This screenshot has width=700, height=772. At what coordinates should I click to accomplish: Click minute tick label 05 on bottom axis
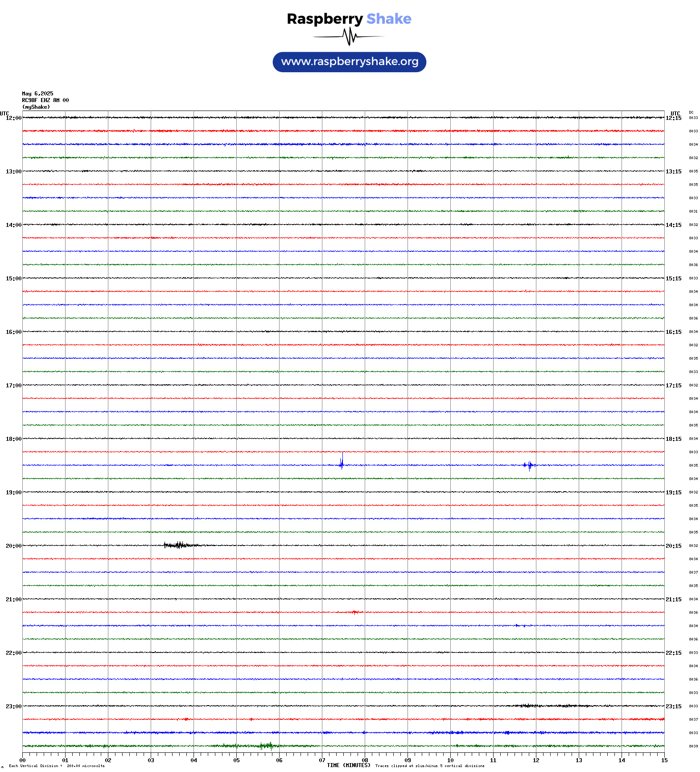click(x=236, y=760)
